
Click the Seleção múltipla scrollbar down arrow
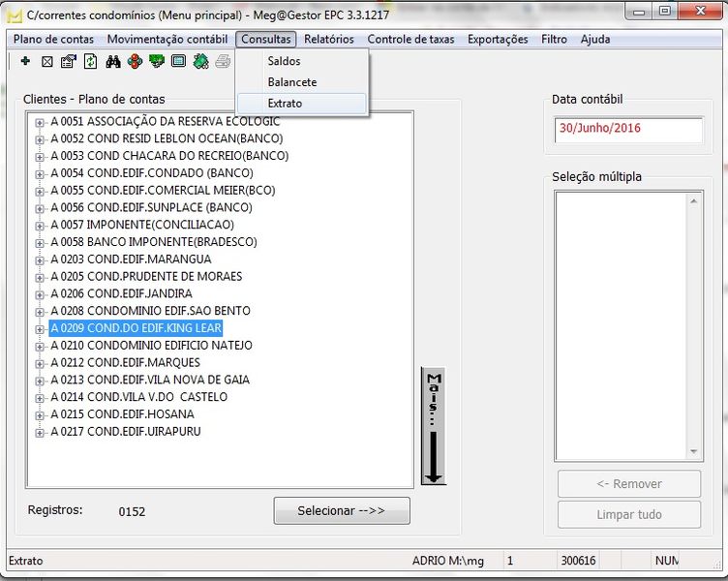[x=693, y=451]
